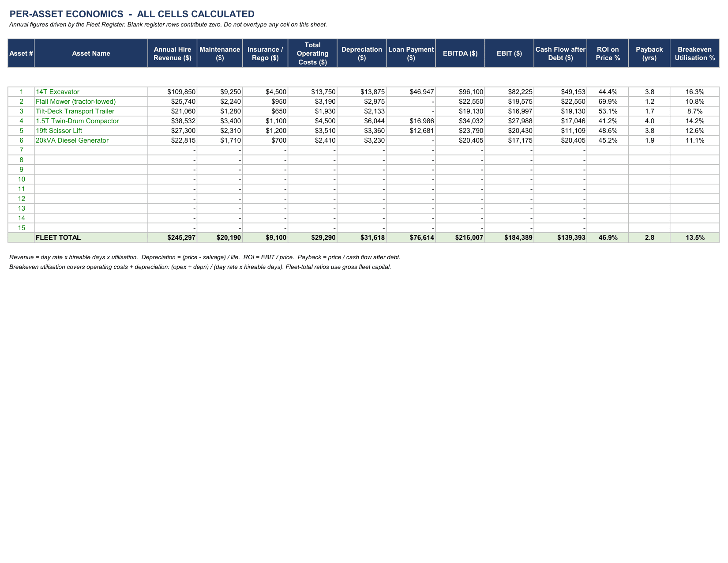Click the ROI on Price % header
This screenshot has width=728, height=563.
[608, 53]
